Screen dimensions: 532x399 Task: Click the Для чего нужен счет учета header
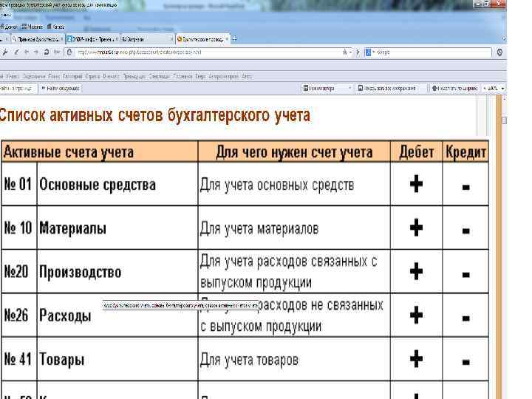pos(294,151)
